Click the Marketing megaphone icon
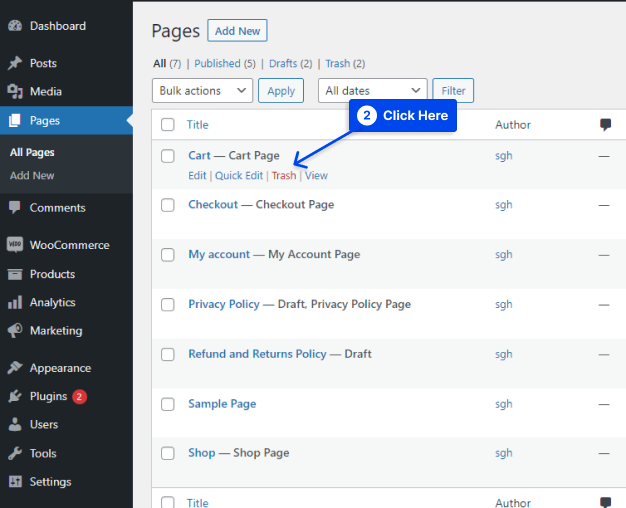Screen dimensions: 626x508 coord(15,331)
